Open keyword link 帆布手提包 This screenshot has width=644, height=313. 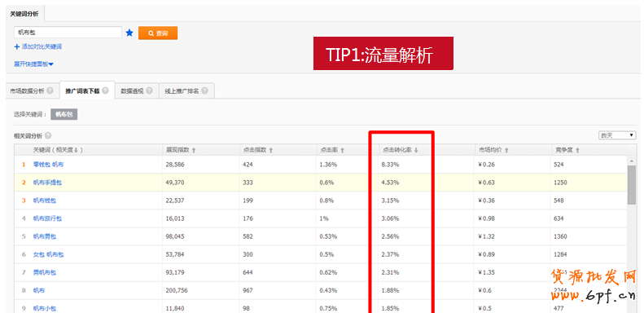click(48, 183)
